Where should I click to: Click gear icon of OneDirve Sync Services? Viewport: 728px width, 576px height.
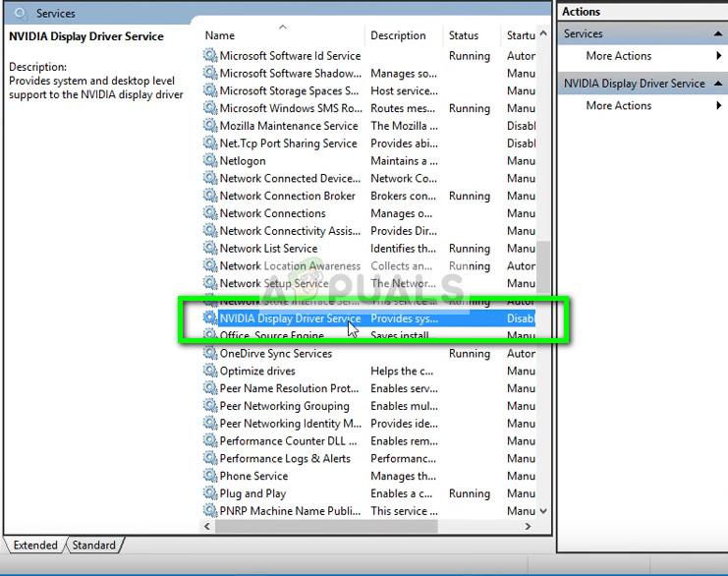pos(210,353)
